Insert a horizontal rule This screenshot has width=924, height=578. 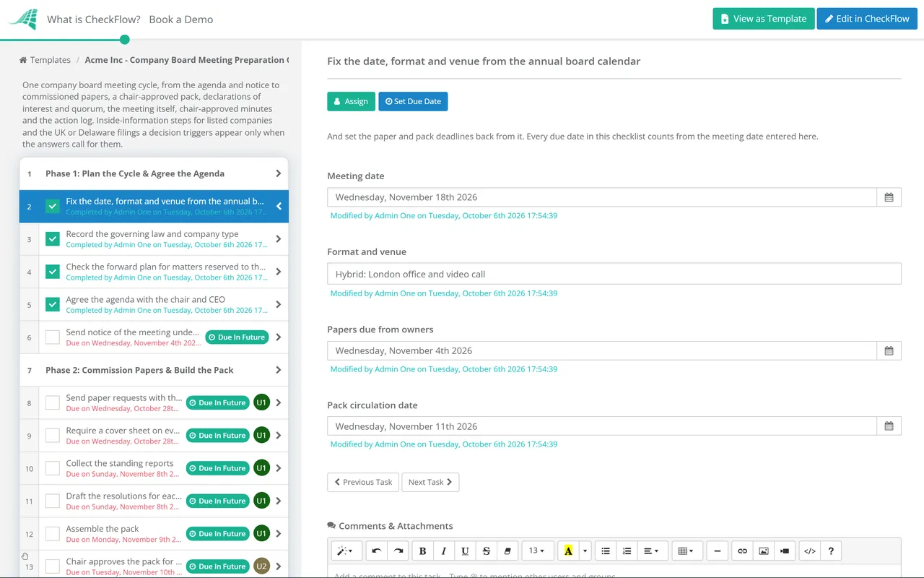pyautogui.click(x=717, y=551)
